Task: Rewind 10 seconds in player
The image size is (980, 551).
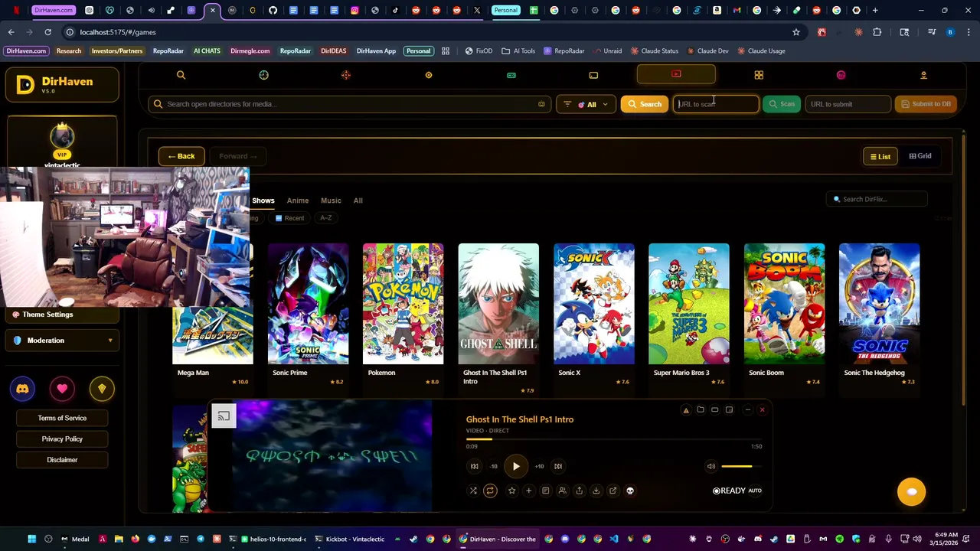Action: tap(493, 466)
